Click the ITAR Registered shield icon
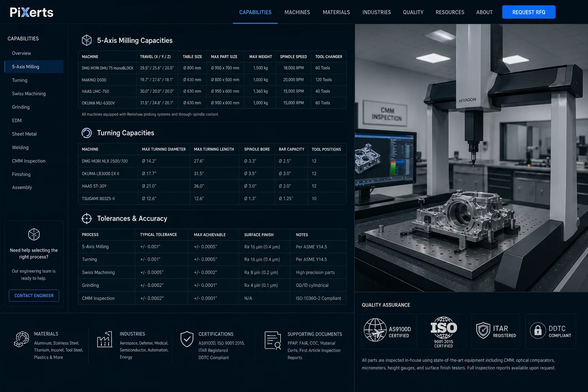The height and width of the screenshot is (392, 588). (483, 330)
